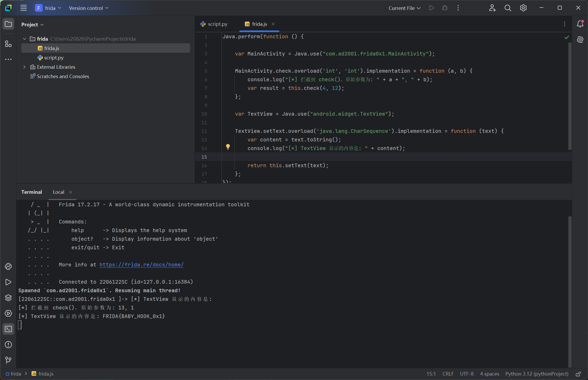The height and width of the screenshot is (380, 588).
Task: Run the current file
Action: (x=431, y=8)
